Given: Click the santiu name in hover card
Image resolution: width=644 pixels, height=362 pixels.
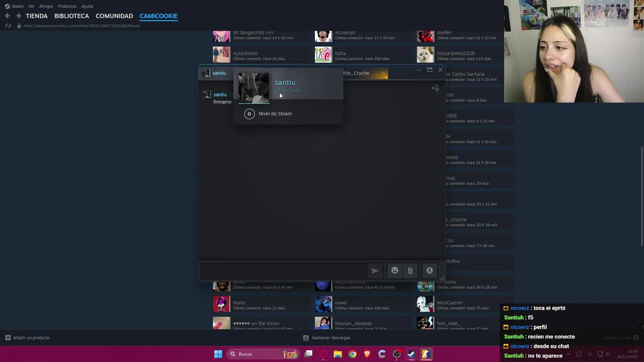Looking at the screenshot, I should (x=285, y=82).
